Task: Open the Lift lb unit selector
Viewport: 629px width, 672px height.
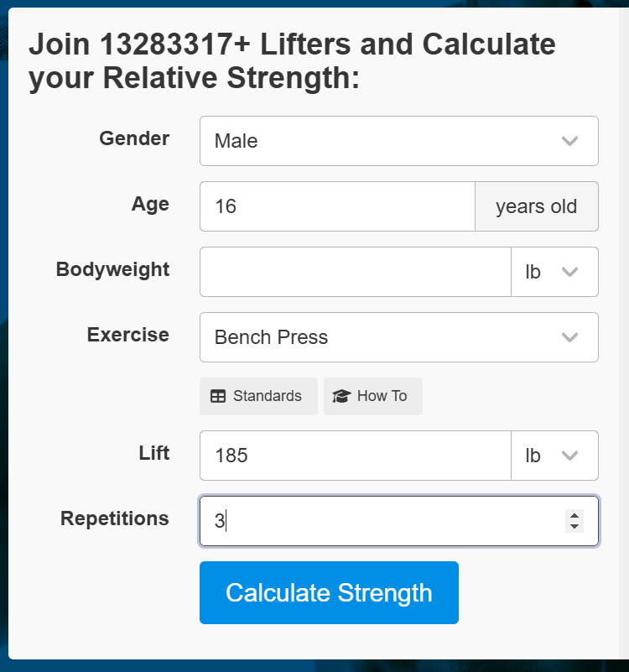Action: click(x=554, y=456)
